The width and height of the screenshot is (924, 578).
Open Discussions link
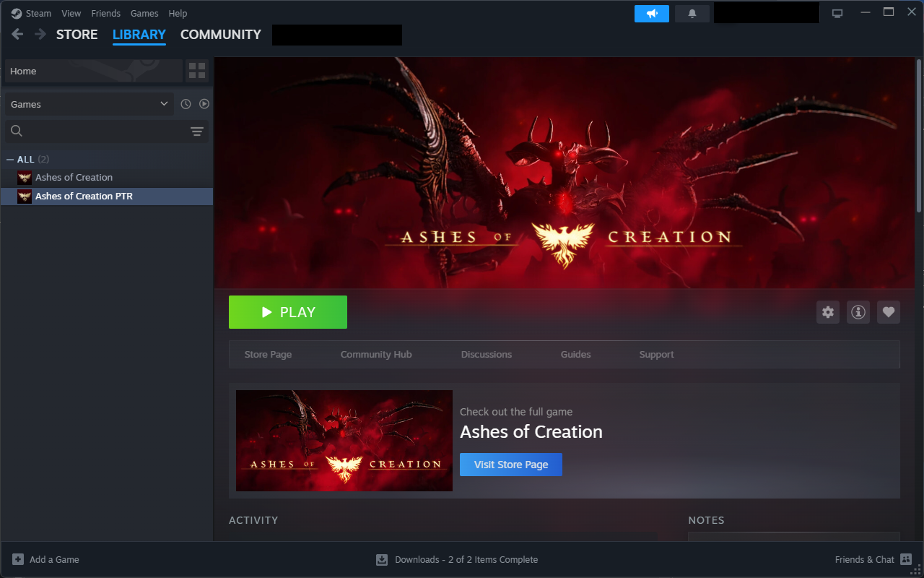point(487,355)
